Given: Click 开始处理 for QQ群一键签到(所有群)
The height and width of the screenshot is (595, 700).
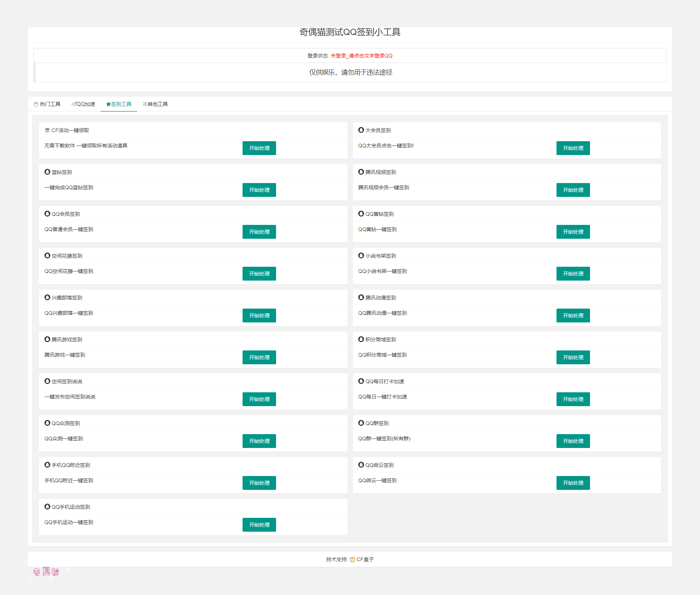Looking at the screenshot, I should pyautogui.click(x=573, y=441).
